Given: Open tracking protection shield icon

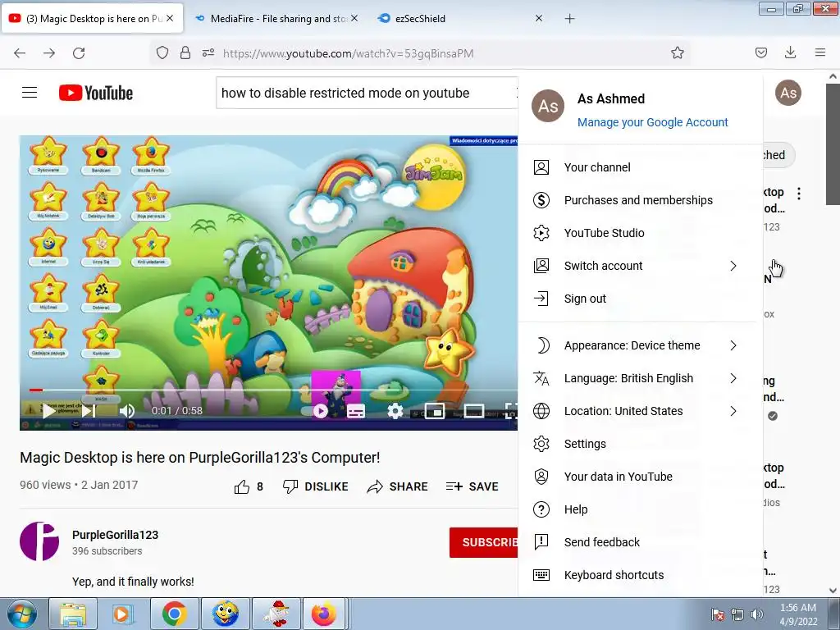Looking at the screenshot, I should (162, 53).
